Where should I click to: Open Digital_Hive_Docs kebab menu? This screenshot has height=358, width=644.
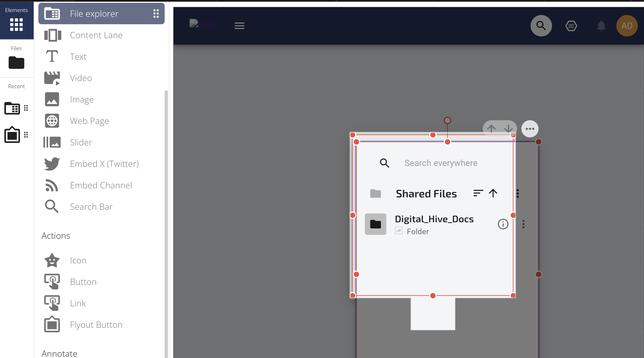pos(523,224)
